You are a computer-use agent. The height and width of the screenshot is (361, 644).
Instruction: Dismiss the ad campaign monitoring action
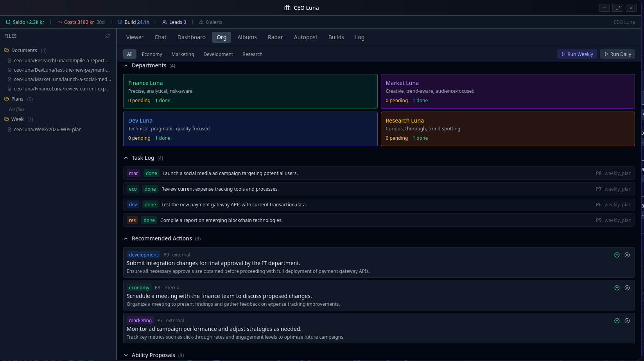pyautogui.click(x=628, y=320)
